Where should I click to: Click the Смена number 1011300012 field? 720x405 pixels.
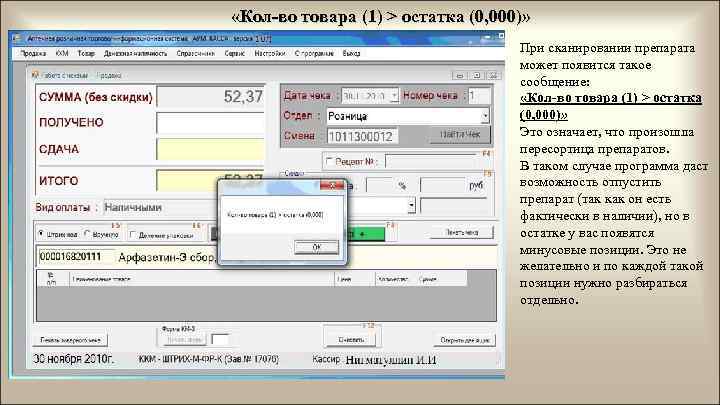pos(362,136)
